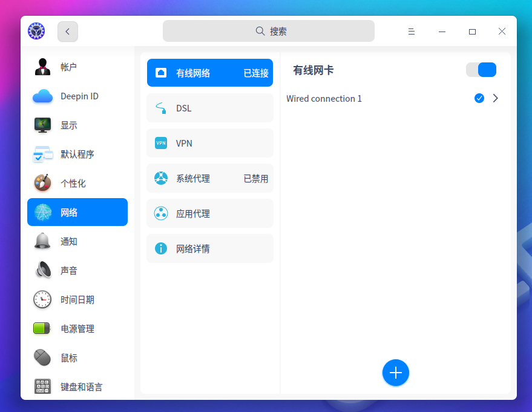Select the 声音 sidebar label

[x=69, y=271]
